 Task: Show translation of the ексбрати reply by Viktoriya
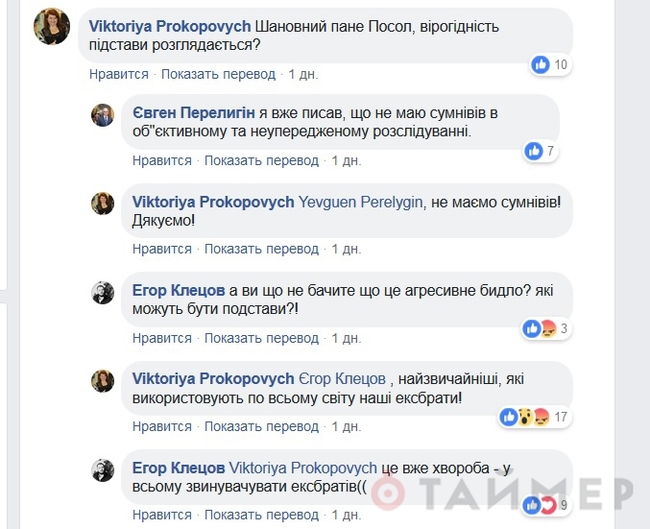point(262,426)
